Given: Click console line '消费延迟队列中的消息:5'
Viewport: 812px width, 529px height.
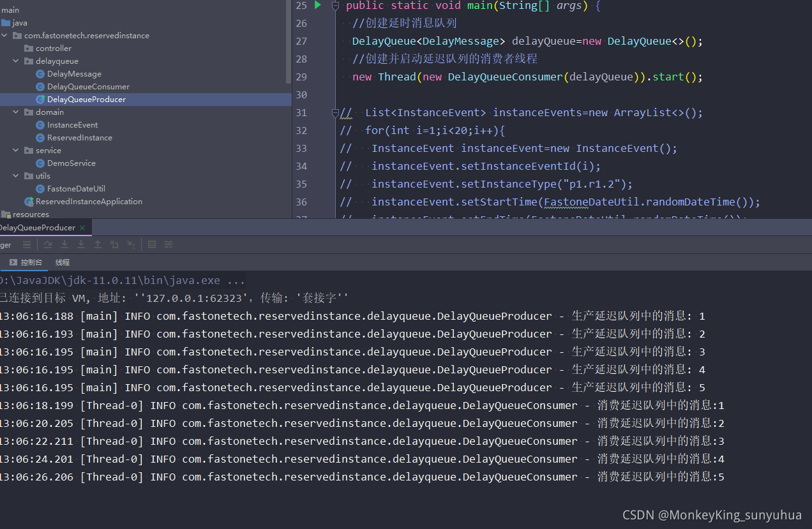Looking at the screenshot, I should coord(362,477).
